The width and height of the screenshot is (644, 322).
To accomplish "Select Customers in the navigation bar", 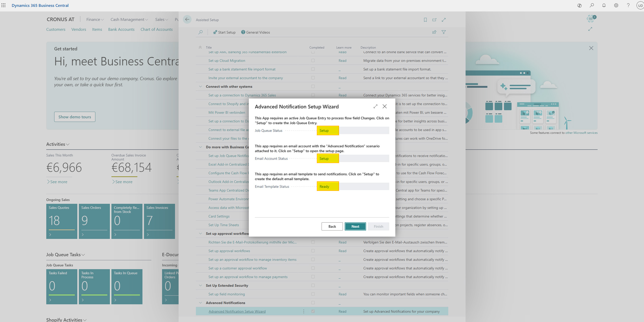I will pyautogui.click(x=56, y=29).
